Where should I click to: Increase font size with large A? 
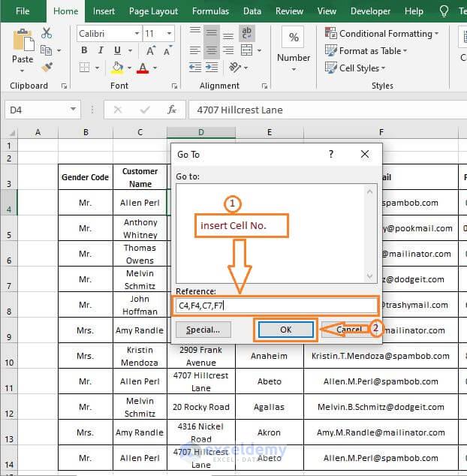[151, 50]
